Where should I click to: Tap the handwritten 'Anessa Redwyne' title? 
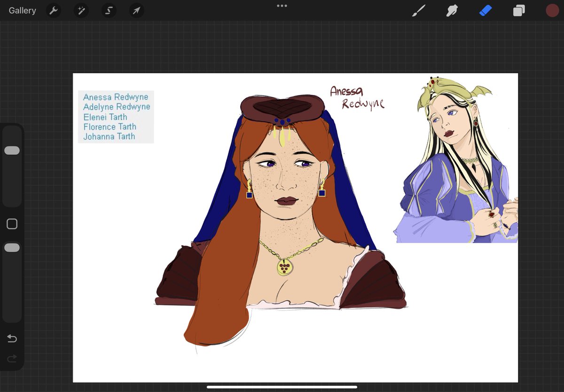357,98
